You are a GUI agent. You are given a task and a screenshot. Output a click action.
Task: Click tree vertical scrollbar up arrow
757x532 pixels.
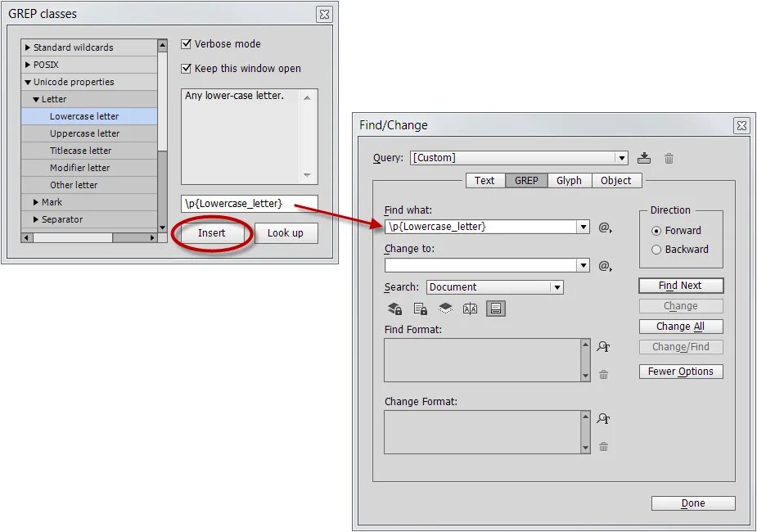pos(162,45)
